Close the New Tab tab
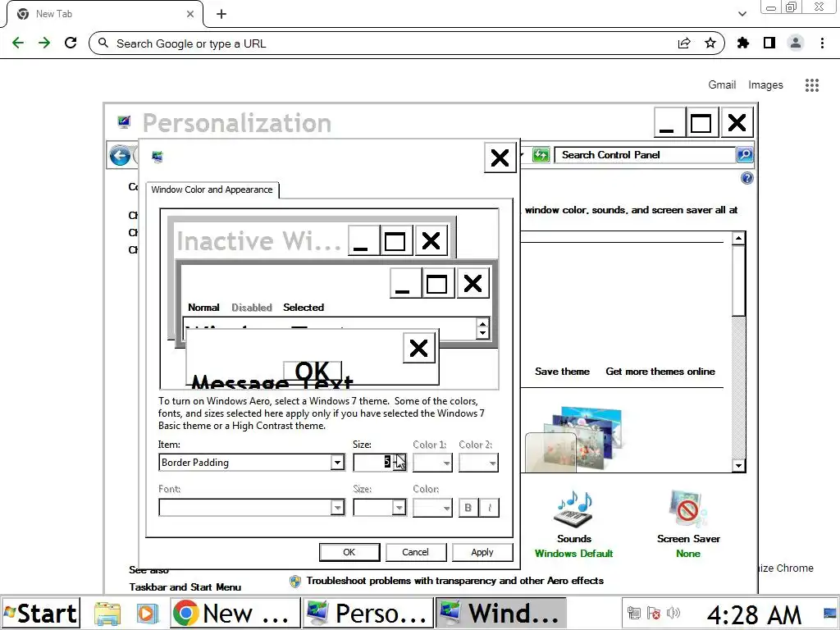Screen dimensions: 840x630 pos(190,14)
